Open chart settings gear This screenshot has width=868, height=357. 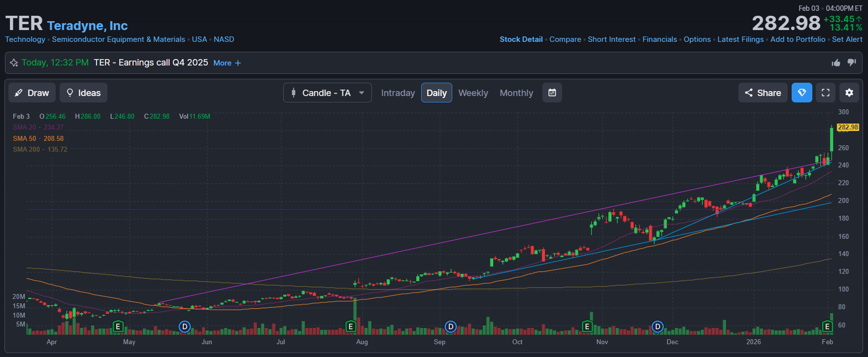point(849,93)
